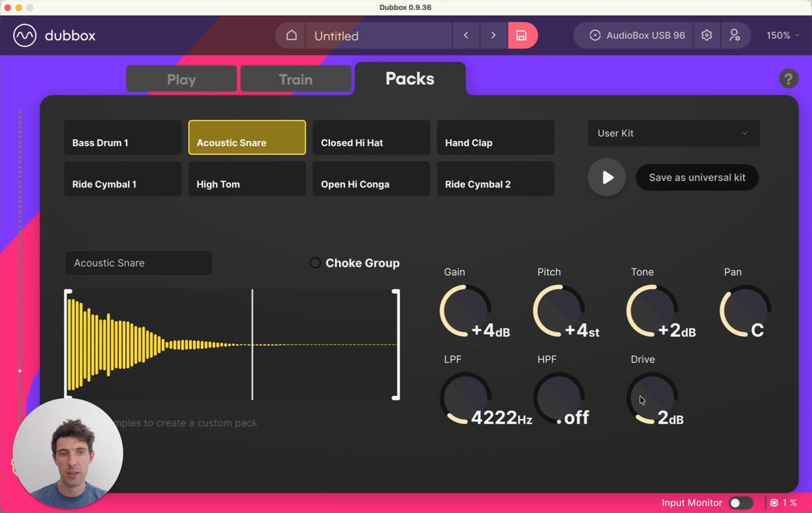This screenshot has height=513, width=812.
Task: Select the Packs tab
Action: [410, 78]
